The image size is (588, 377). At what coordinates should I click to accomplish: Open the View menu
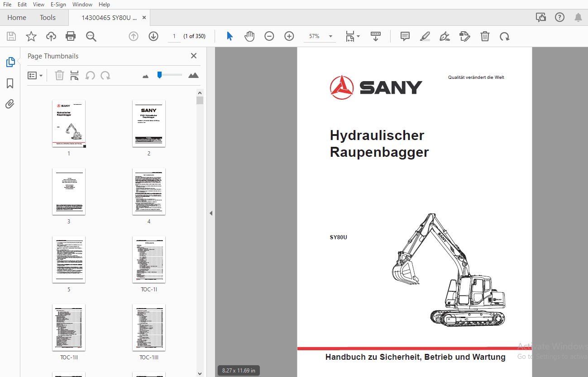point(39,5)
